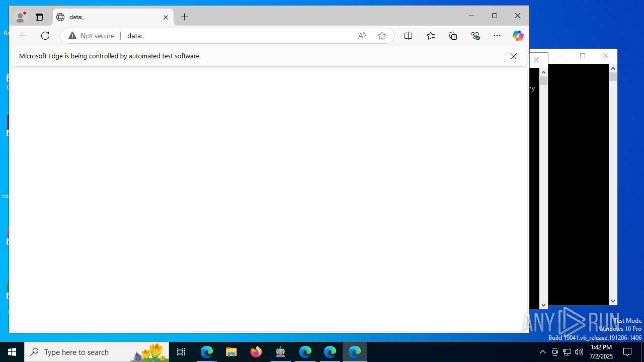Open the Favorites list
This screenshot has height=362, width=644.
(x=431, y=35)
